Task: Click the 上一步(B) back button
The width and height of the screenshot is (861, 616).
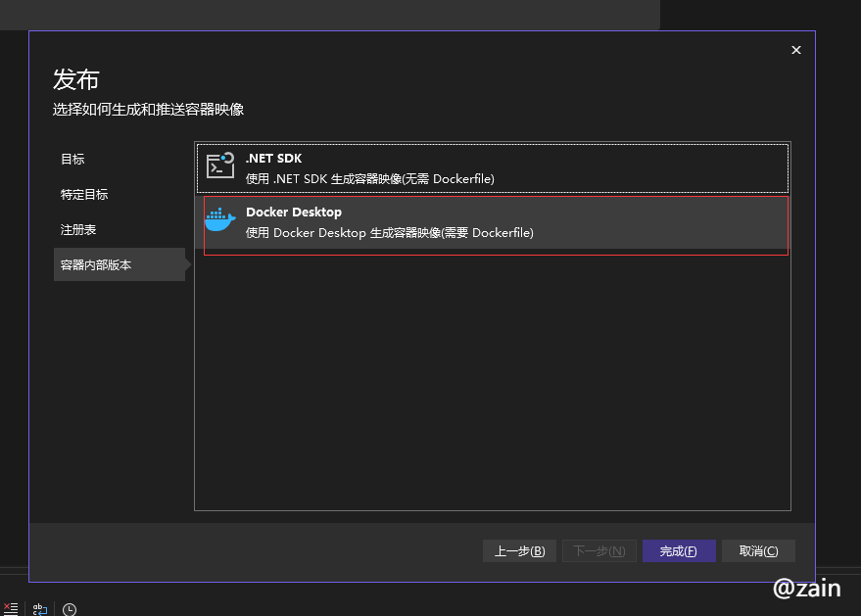Action: (519, 550)
